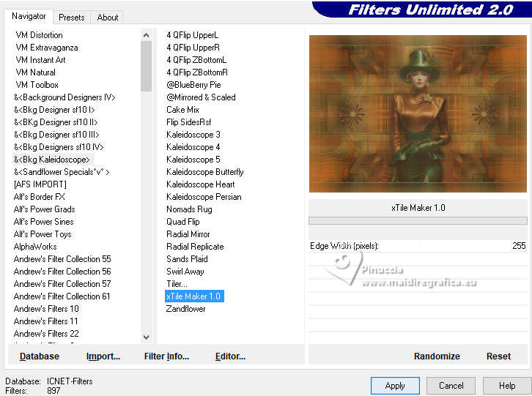
Task: Choose the 4 QFlip ZBottomL filter
Action: click(x=196, y=60)
